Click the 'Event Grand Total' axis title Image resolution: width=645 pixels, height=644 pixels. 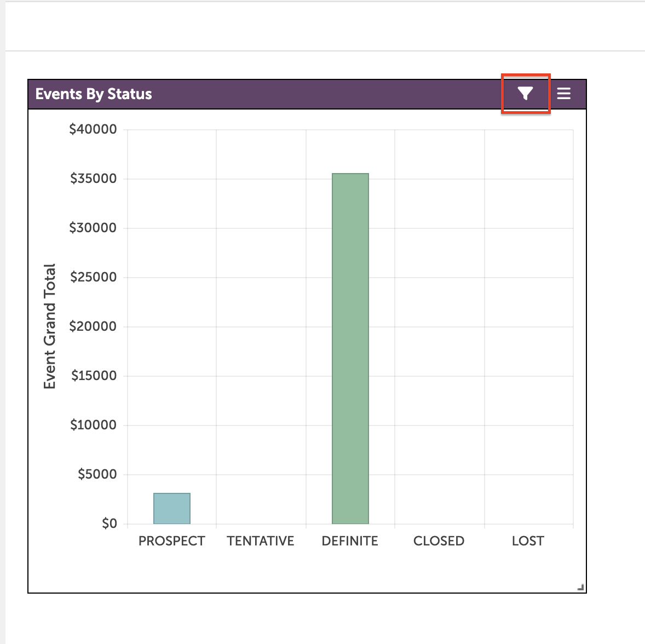coord(49,326)
